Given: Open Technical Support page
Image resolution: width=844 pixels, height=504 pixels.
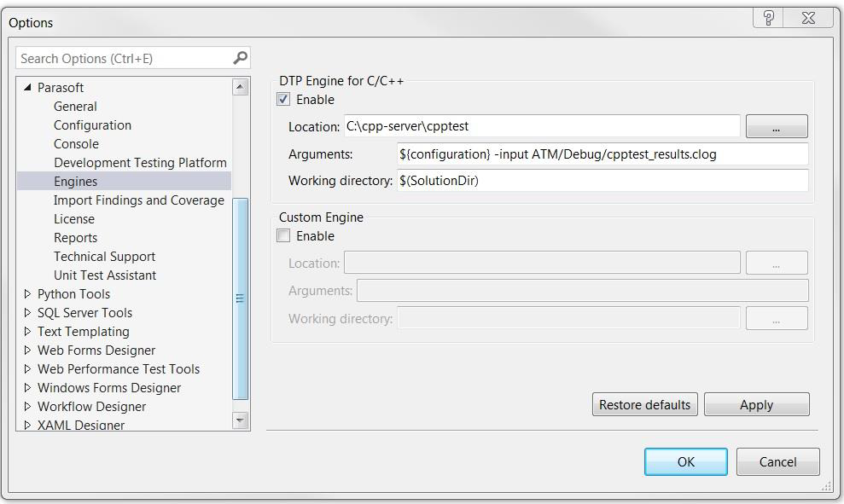Looking at the screenshot, I should (104, 257).
